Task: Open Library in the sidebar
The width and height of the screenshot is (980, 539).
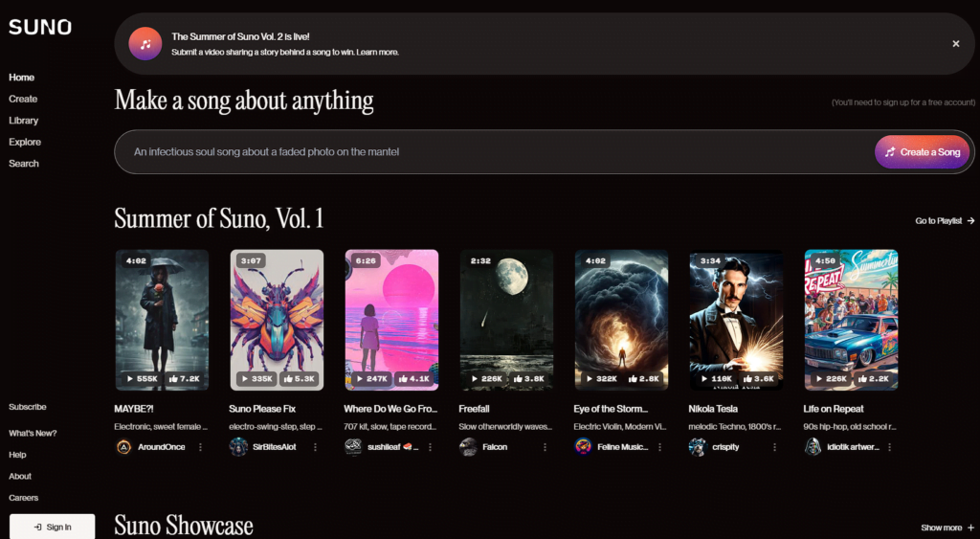Action: click(x=24, y=121)
